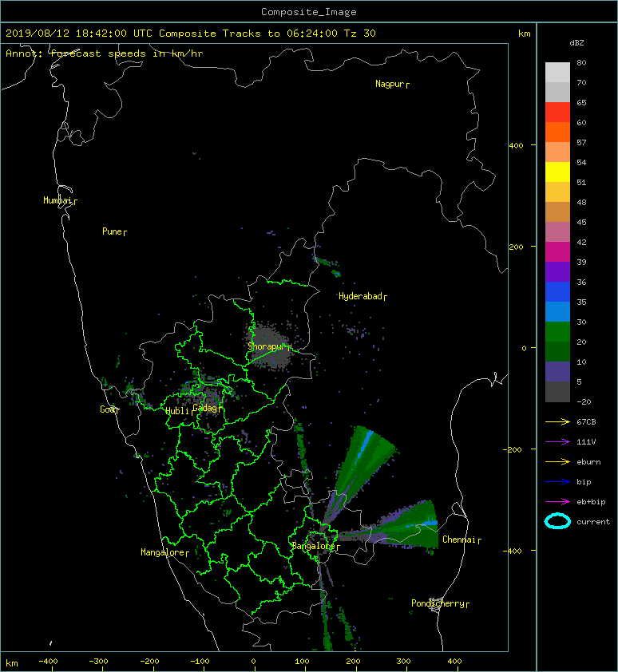Select the Pune label on map

pyautogui.click(x=112, y=231)
